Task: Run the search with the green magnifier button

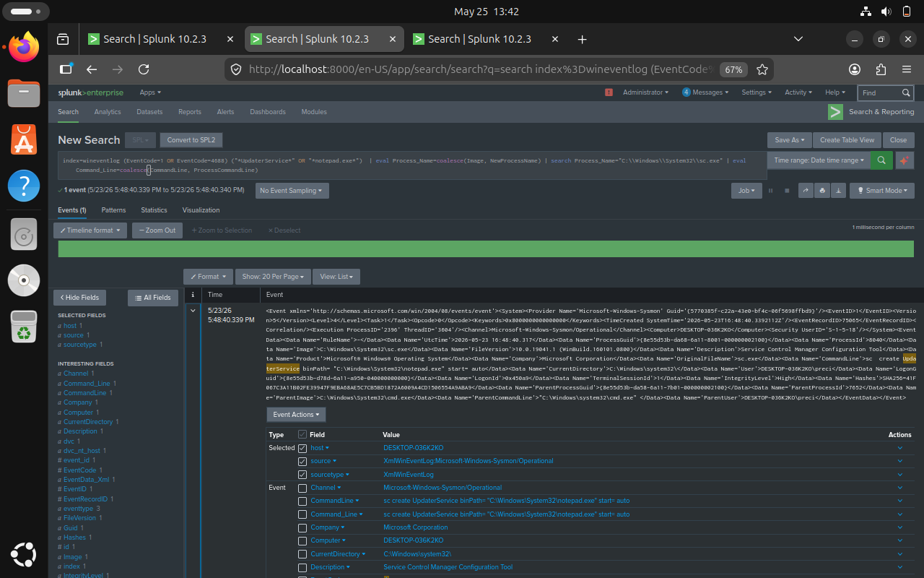Action: click(881, 160)
